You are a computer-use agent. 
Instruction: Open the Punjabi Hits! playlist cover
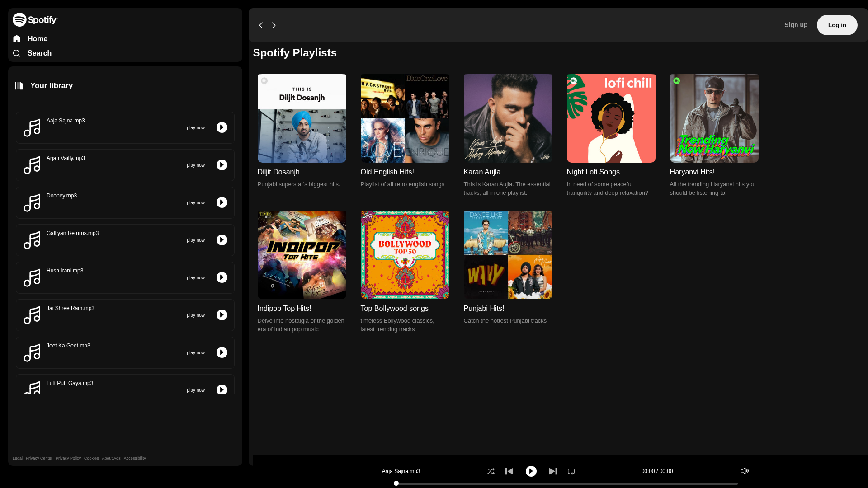[x=508, y=255]
